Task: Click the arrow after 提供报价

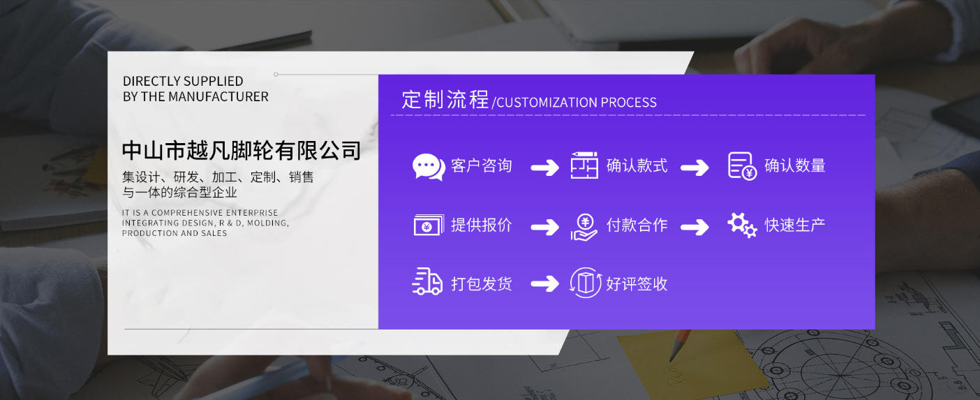Action: click(x=544, y=227)
